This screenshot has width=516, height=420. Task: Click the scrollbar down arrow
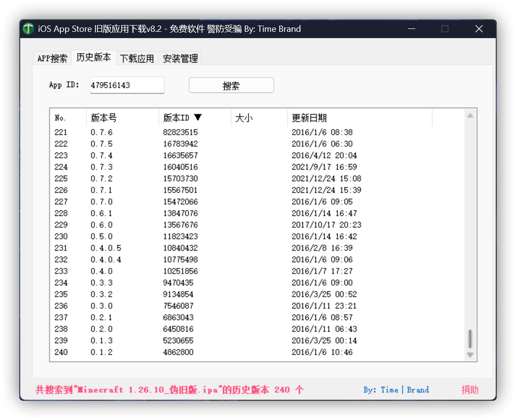click(x=470, y=355)
